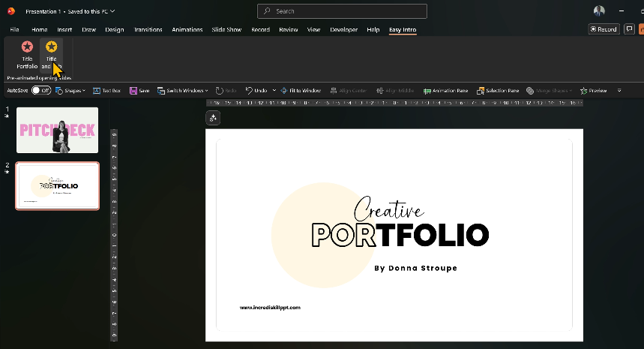Click the Preview star icon
This screenshot has height=349, width=644.
tap(584, 90)
